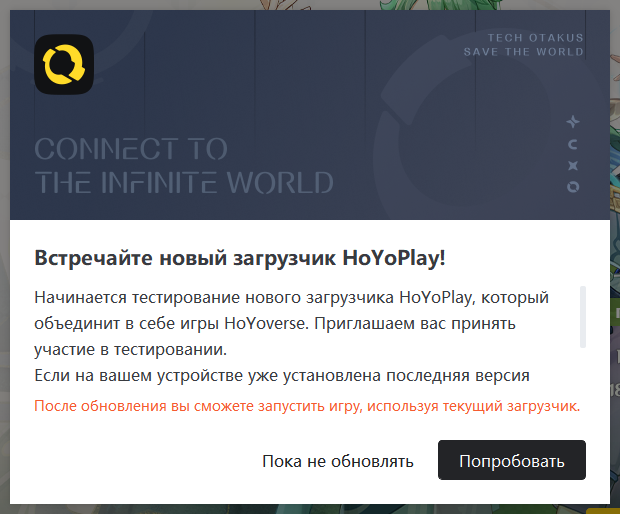Click the dialog text scrollbar thumb
620x514 pixels.
coord(582,317)
